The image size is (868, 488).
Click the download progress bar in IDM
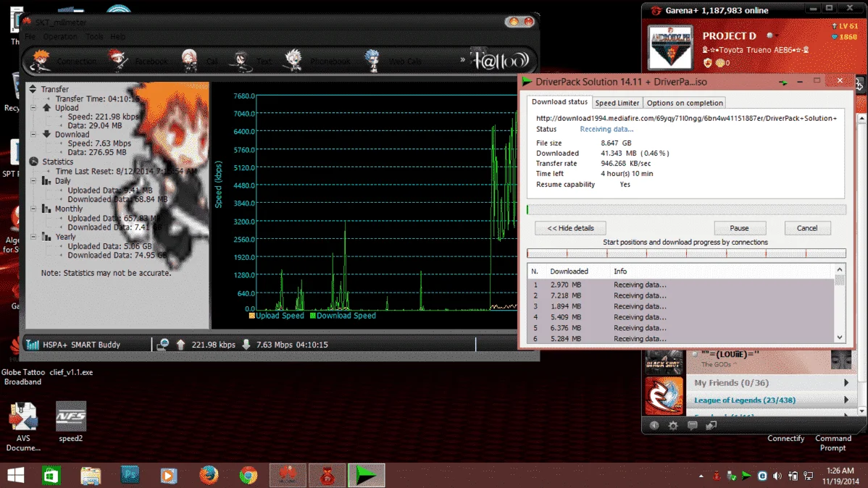tap(686, 210)
